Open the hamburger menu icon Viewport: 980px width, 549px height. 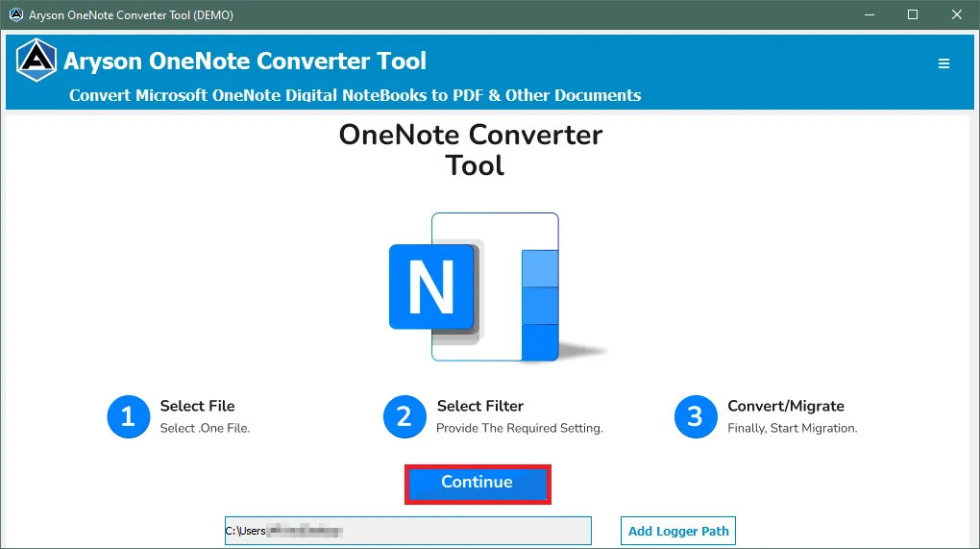pyautogui.click(x=943, y=63)
